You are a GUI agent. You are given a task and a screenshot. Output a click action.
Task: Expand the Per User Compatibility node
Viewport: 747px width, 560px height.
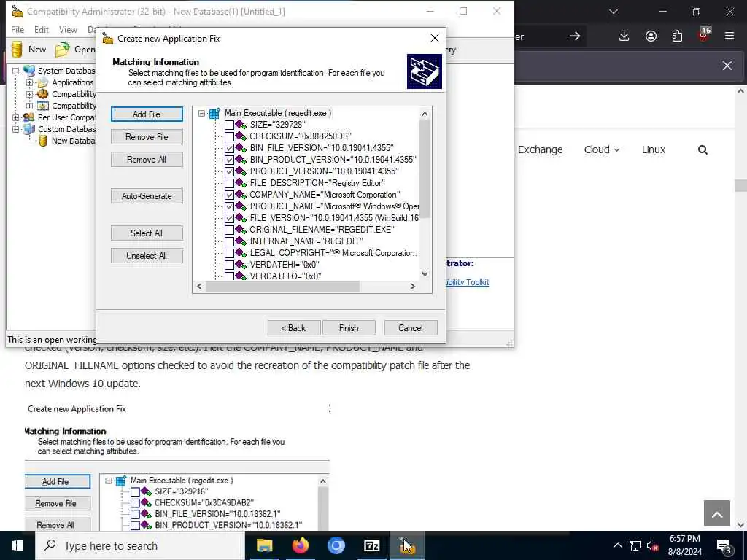(16, 117)
